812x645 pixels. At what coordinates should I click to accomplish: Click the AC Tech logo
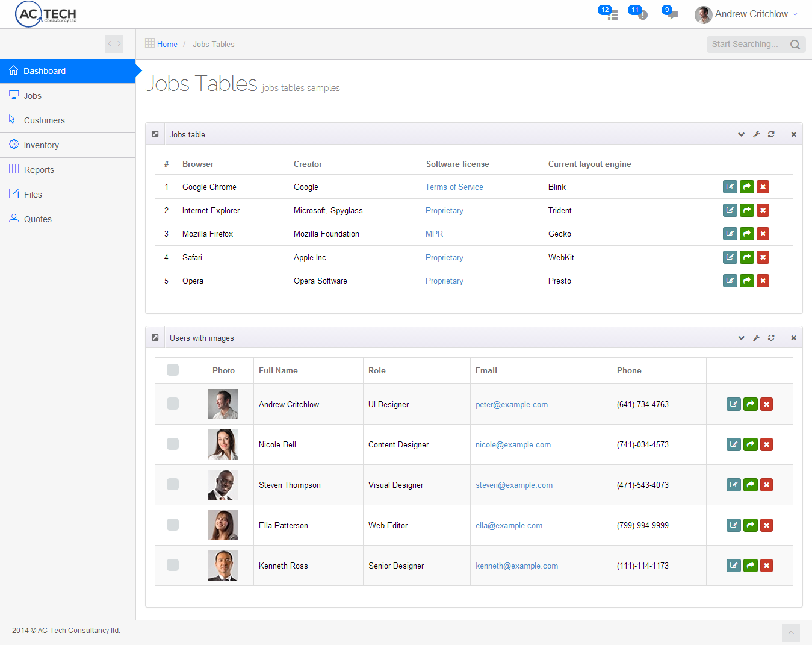point(46,14)
